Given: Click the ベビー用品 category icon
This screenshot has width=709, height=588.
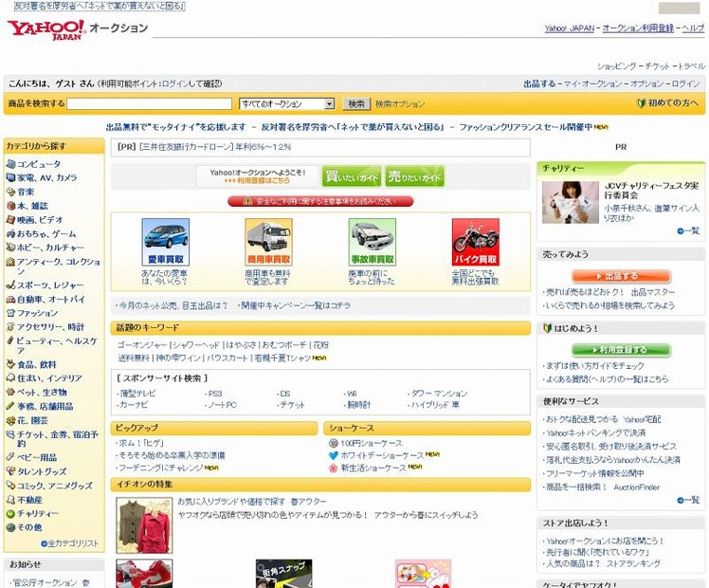Looking at the screenshot, I should coord(10,457).
